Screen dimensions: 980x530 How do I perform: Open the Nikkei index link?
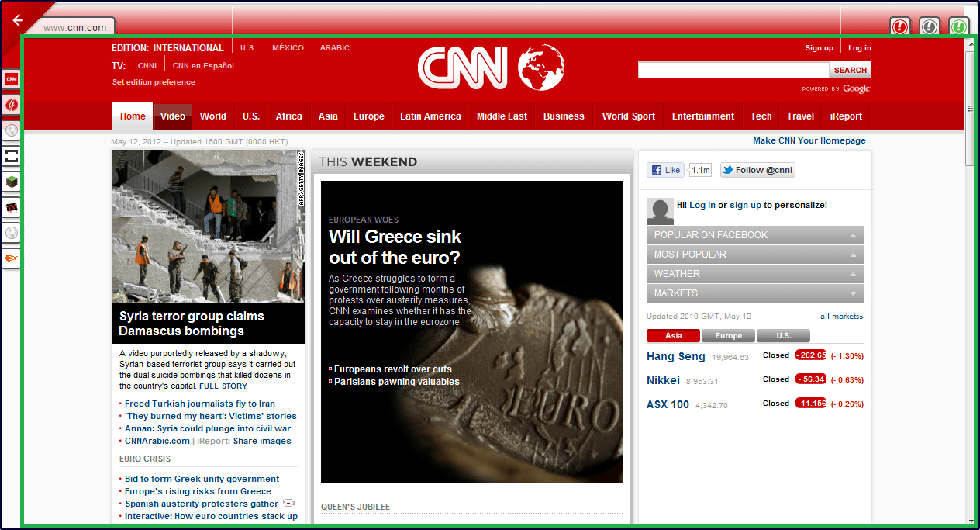coord(663,380)
